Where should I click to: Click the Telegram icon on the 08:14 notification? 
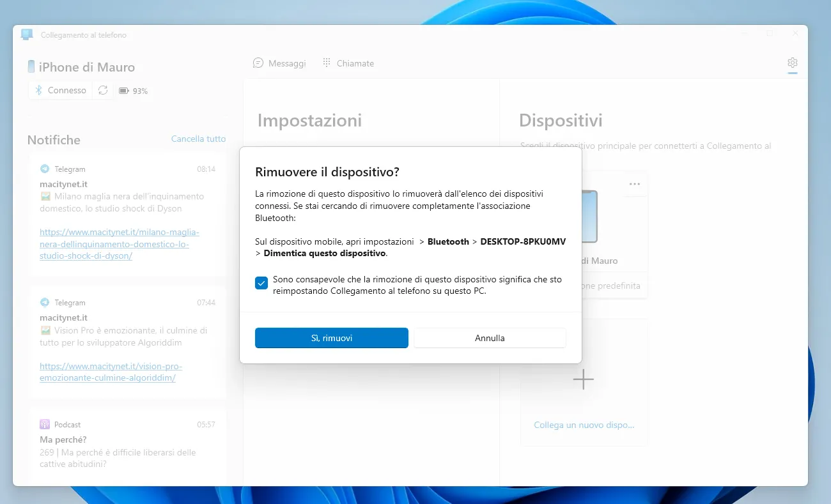pos(44,169)
